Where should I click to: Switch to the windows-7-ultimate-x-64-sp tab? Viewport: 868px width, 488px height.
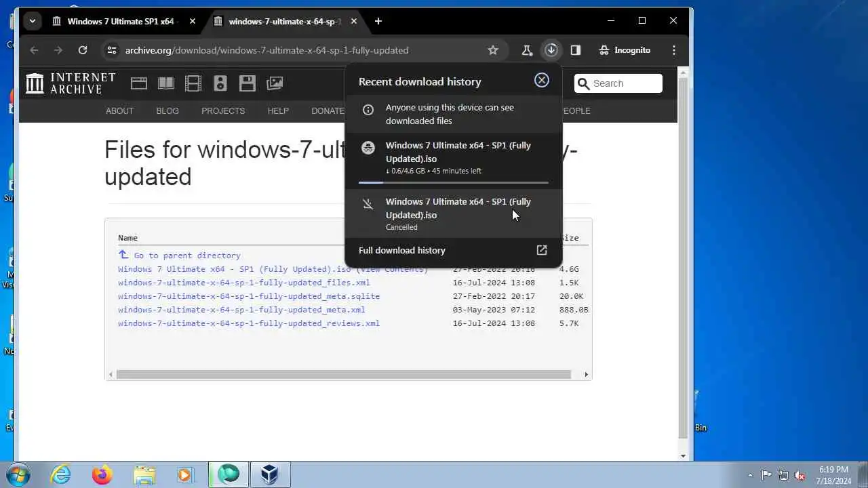pyautogui.click(x=285, y=21)
